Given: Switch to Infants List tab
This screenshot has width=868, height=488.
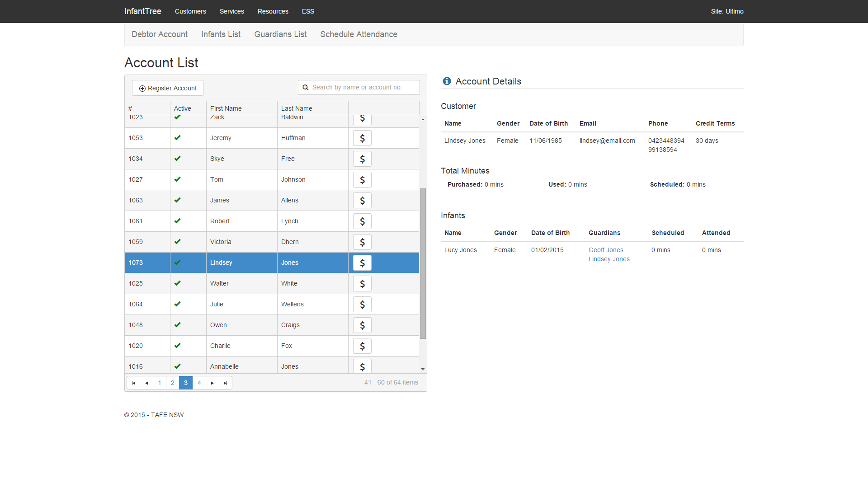Looking at the screenshot, I should tap(221, 34).
